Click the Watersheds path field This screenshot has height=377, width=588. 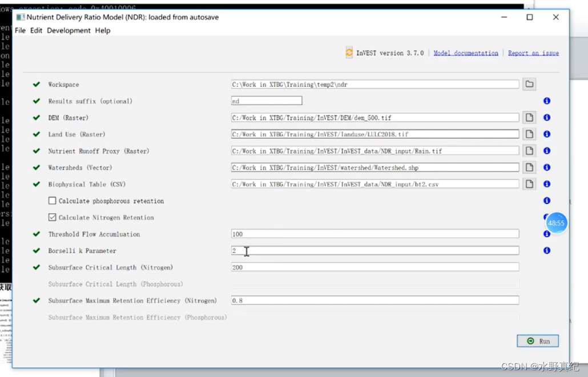pos(375,167)
